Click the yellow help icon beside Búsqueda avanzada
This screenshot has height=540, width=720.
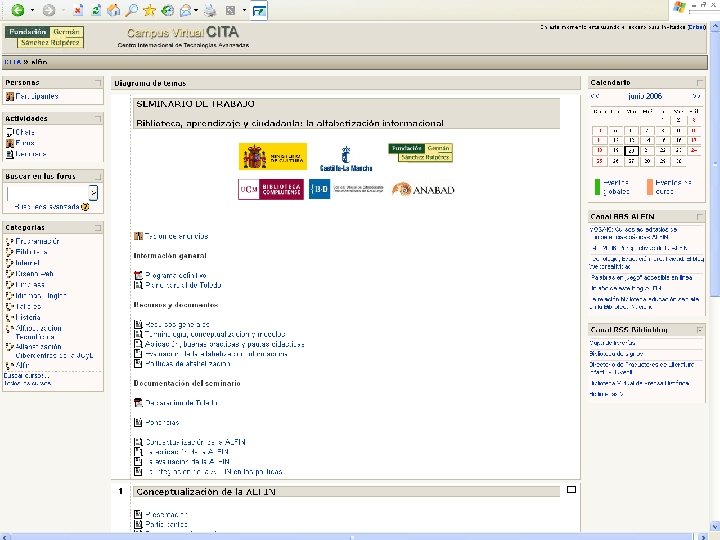pyautogui.click(x=85, y=207)
